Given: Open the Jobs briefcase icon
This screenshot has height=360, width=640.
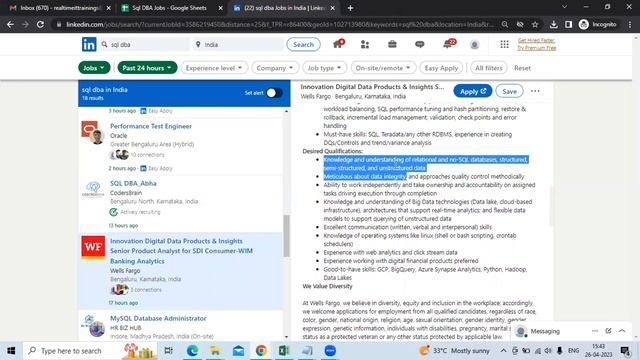Looking at the screenshot, I should point(392,44).
